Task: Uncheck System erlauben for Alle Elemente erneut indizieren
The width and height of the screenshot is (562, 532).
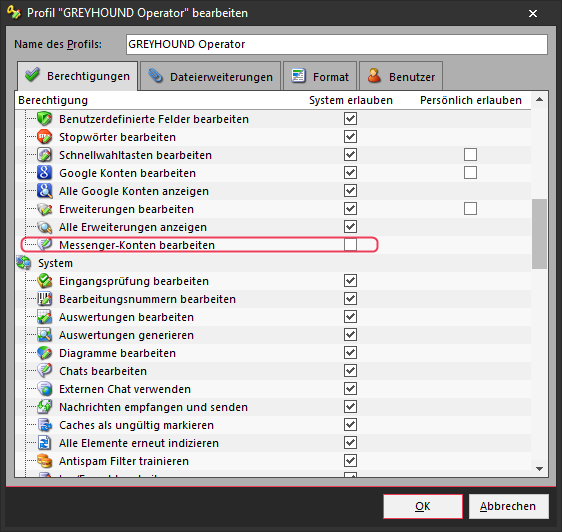Action: click(350, 443)
